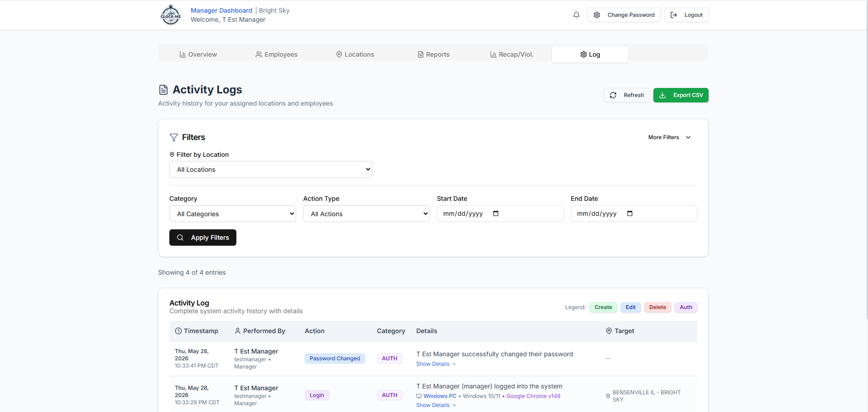Click the Logout button

(x=686, y=15)
